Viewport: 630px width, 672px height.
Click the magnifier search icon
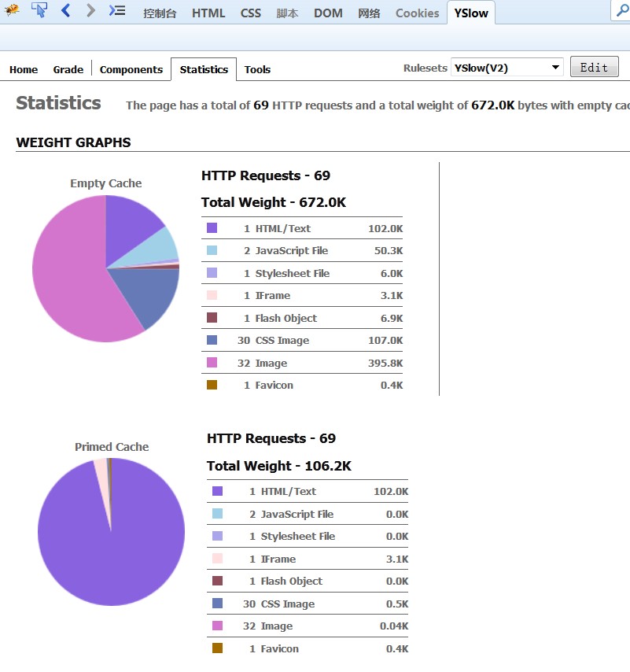point(621,11)
